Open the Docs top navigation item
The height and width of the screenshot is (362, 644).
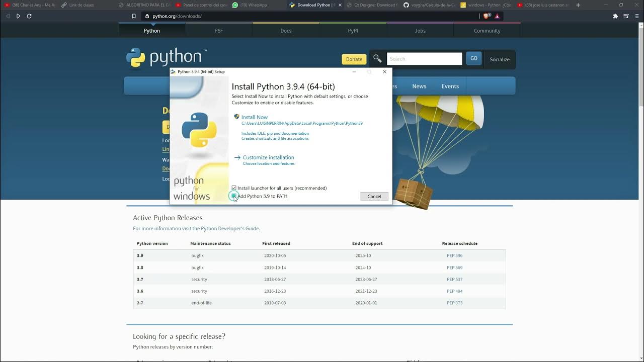[286, 31]
